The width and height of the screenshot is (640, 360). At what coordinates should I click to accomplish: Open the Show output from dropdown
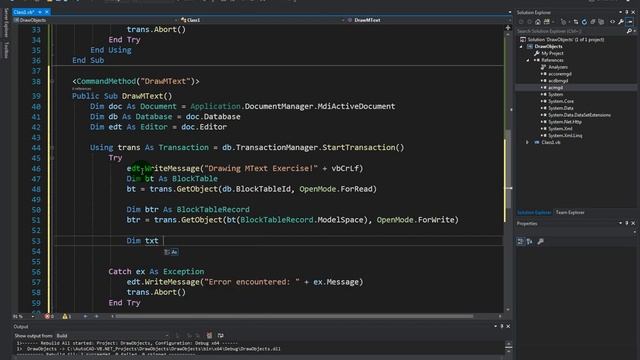[112, 336]
